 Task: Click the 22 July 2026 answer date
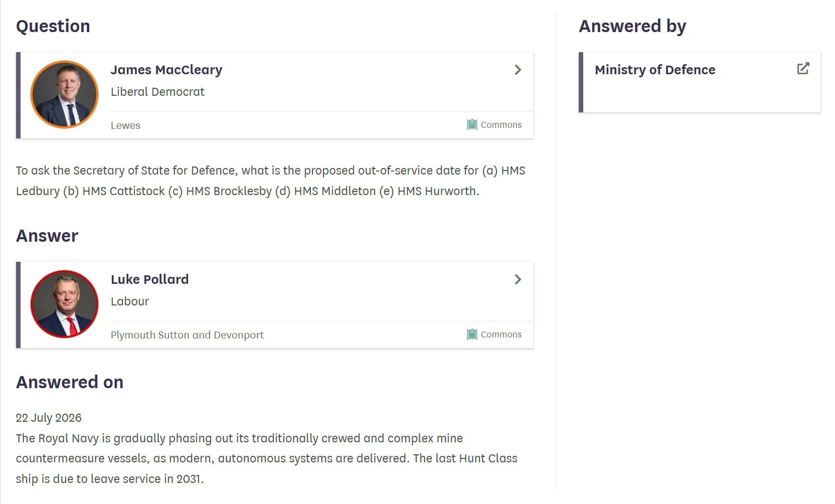tap(49, 418)
